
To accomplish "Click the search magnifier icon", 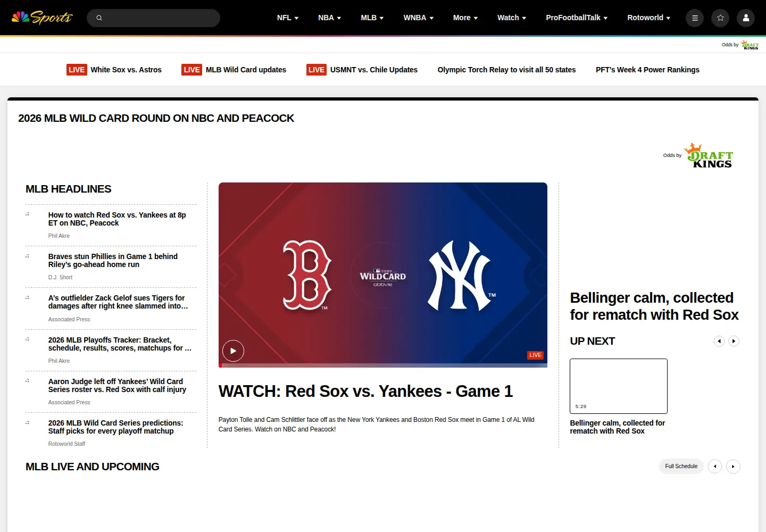I will click(x=99, y=18).
